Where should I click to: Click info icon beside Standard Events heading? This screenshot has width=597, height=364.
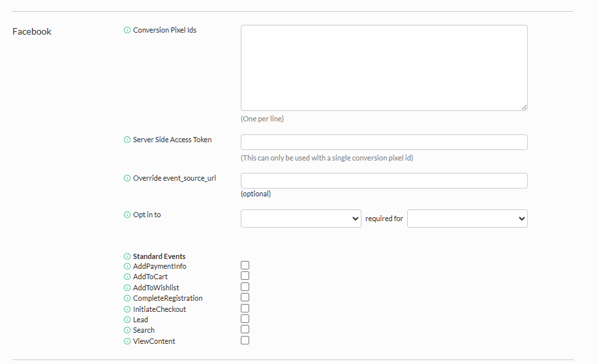coord(127,256)
